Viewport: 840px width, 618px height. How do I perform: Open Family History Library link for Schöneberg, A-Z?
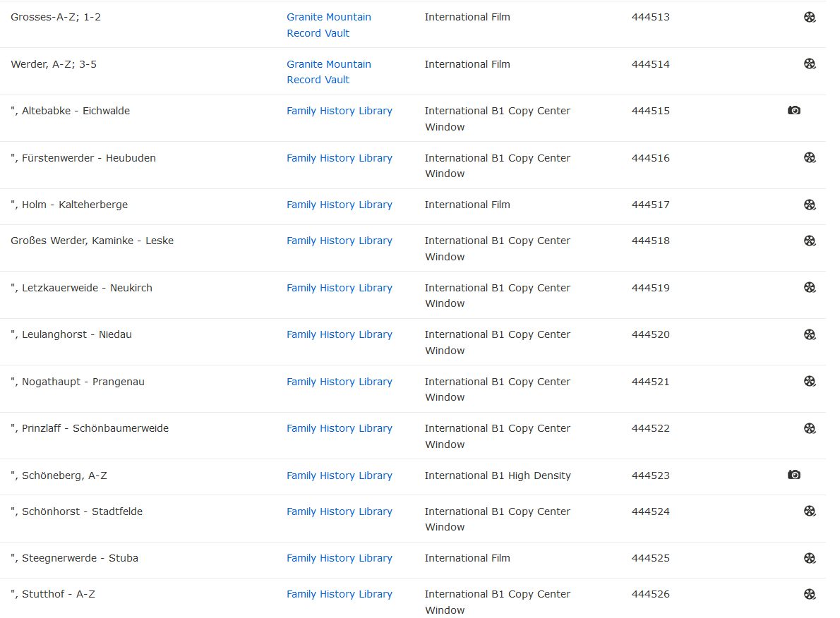pyautogui.click(x=339, y=475)
